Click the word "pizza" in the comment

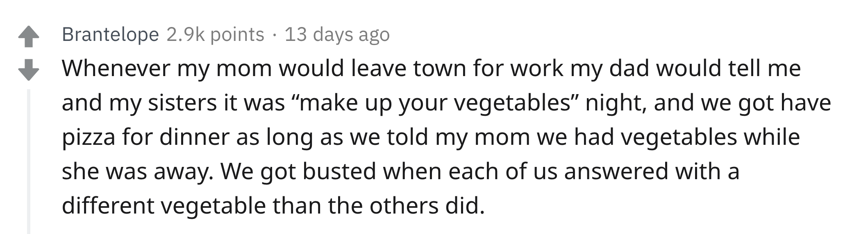point(89,137)
